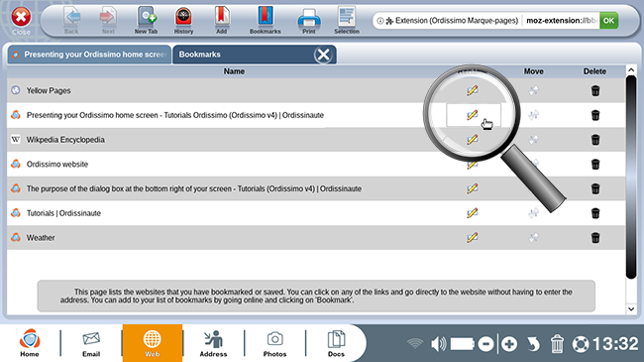Rename the Wikipedia Encyclopedia bookmark
Image resolution: width=644 pixels, height=362 pixels.
473,140
